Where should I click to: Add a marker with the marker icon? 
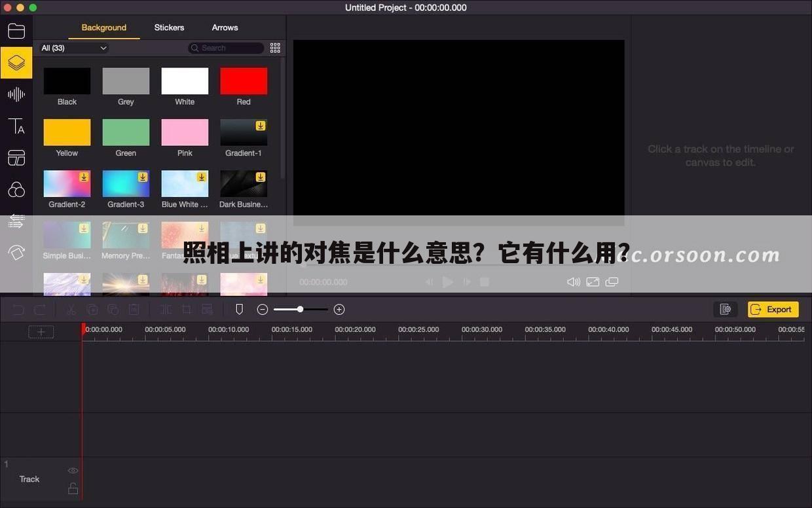pyautogui.click(x=239, y=309)
